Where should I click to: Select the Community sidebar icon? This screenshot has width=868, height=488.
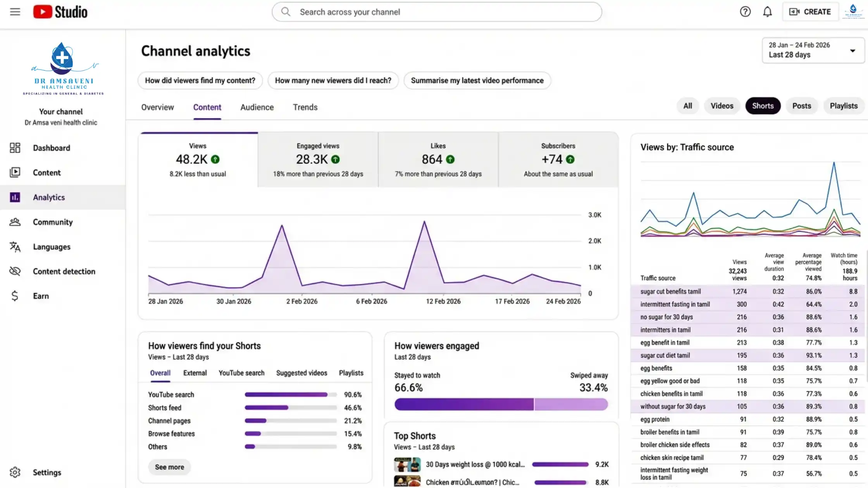15,222
